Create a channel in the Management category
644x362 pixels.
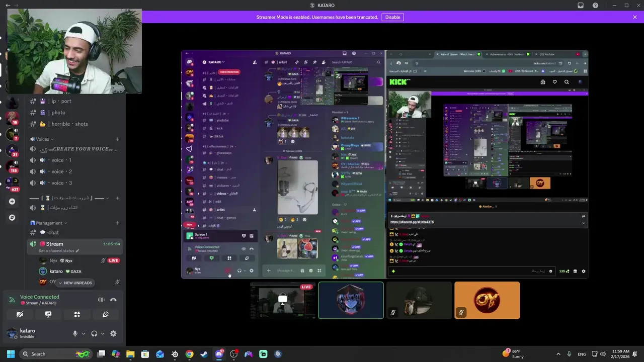pyautogui.click(x=117, y=223)
